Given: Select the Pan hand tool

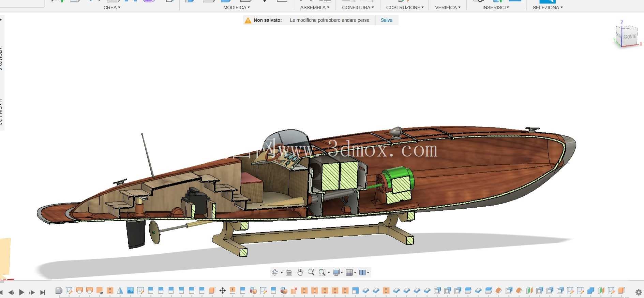Looking at the screenshot, I should tap(300, 272).
